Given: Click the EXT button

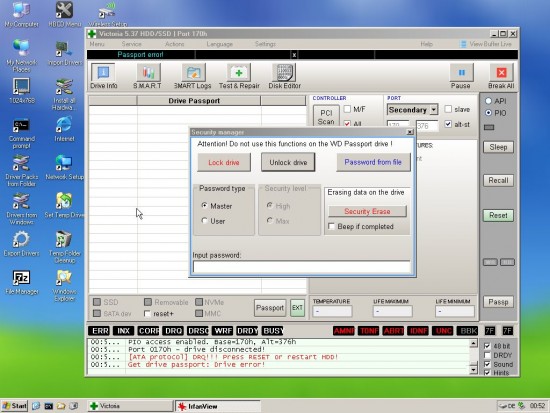Looking at the screenshot, I should click(297, 308).
